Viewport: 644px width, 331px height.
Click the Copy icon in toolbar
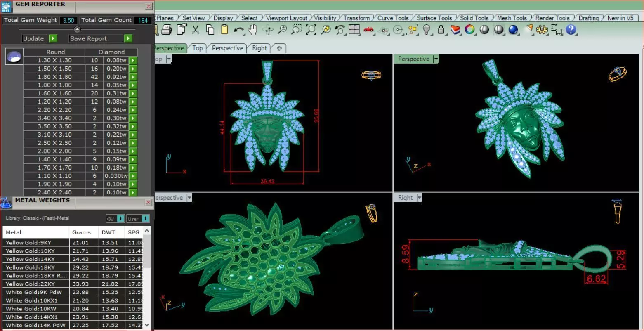click(210, 30)
